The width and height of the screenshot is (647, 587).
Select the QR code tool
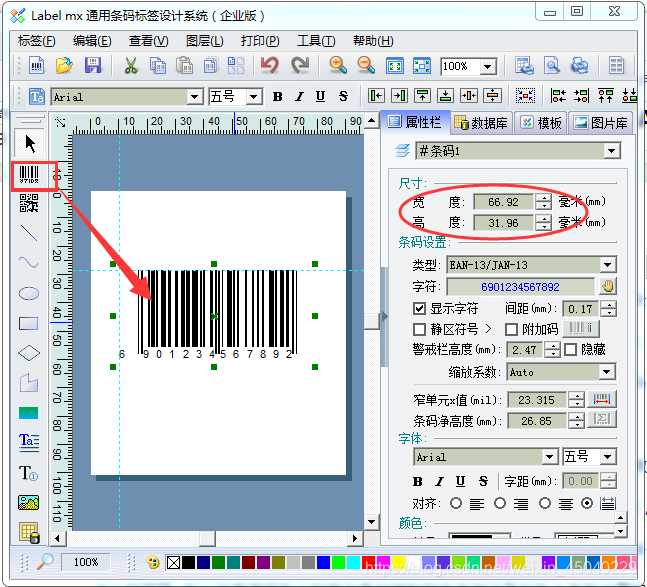(29, 203)
